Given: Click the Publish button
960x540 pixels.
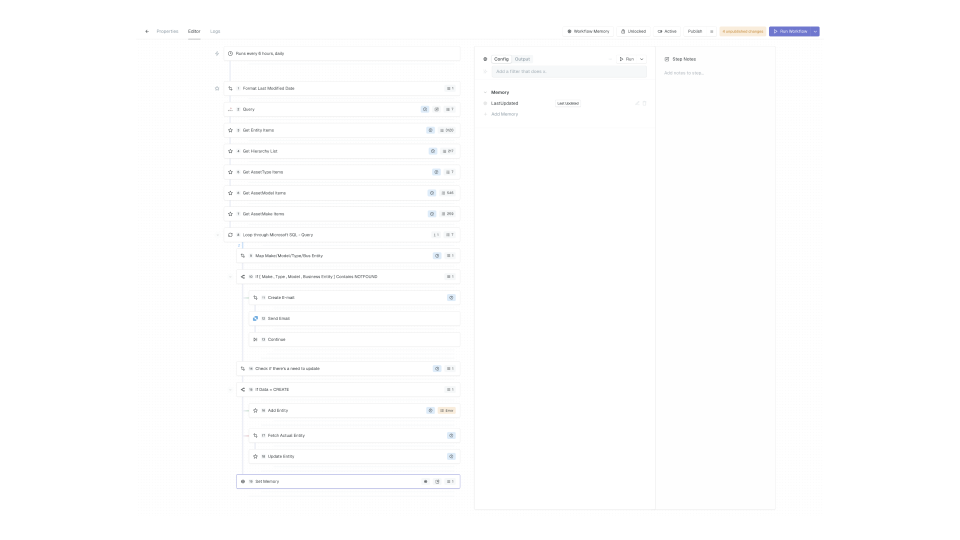Looking at the screenshot, I should (x=695, y=31).
